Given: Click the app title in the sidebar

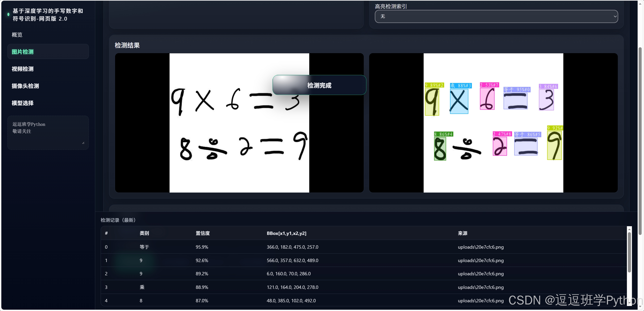Looking at the screenshot, I should coord(48,15).
